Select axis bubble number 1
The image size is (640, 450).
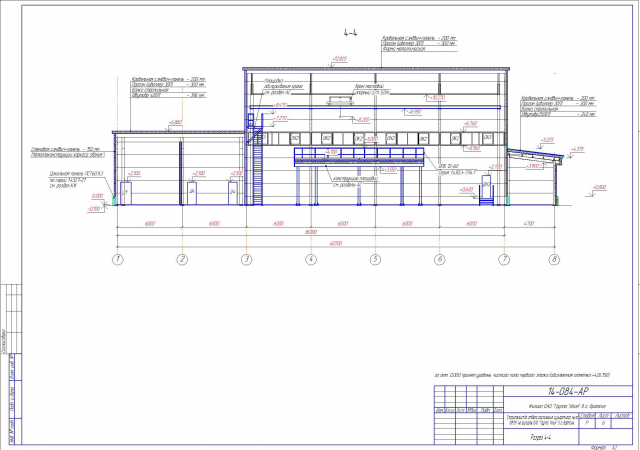coord(118,259)
